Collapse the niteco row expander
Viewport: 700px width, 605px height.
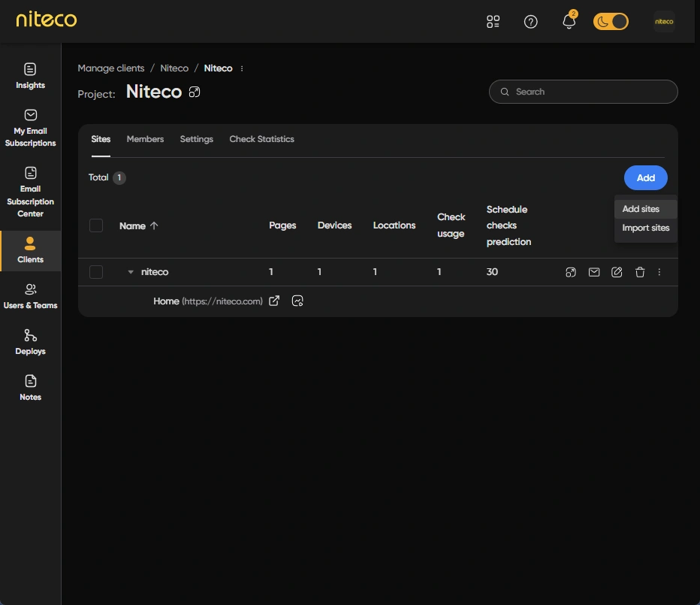coord(131,271)
